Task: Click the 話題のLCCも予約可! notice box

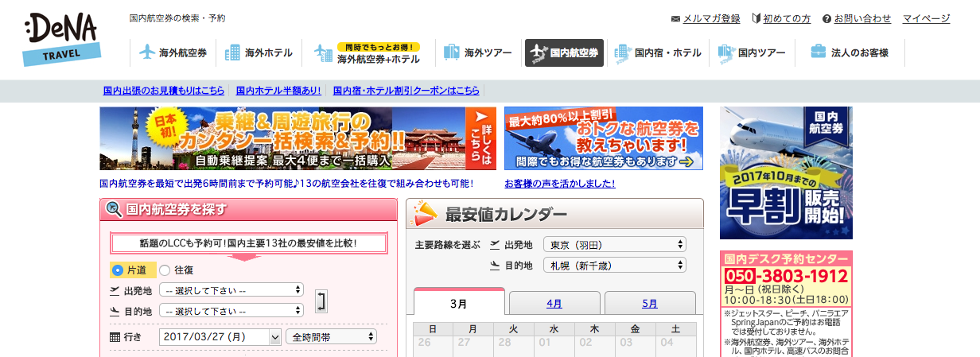Action: pos(248,243)
